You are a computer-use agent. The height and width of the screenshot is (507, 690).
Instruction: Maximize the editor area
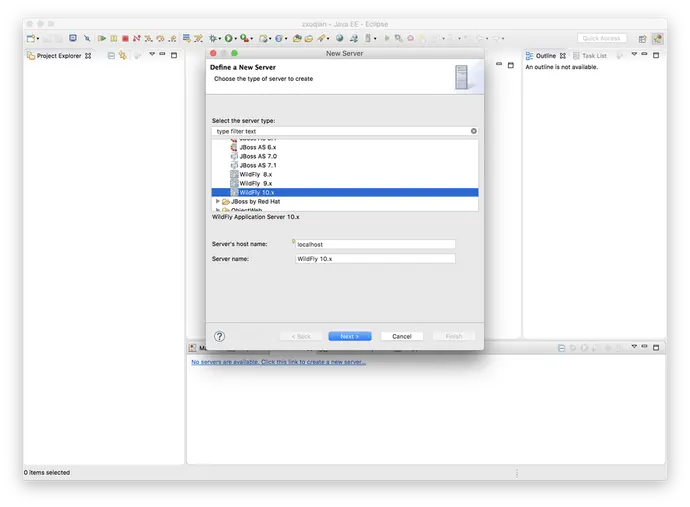click(511, 65)
